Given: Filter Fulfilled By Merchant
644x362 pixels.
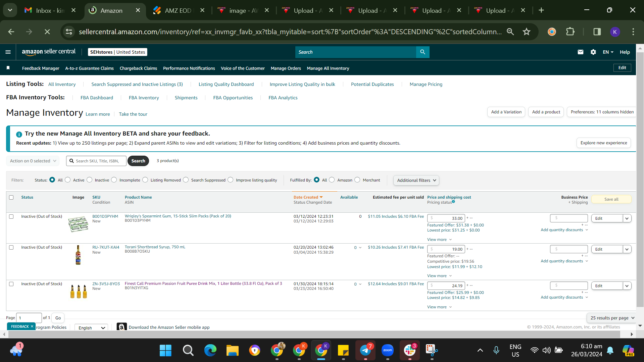Looking at the screenshot, I should click(x=357, y=180).
